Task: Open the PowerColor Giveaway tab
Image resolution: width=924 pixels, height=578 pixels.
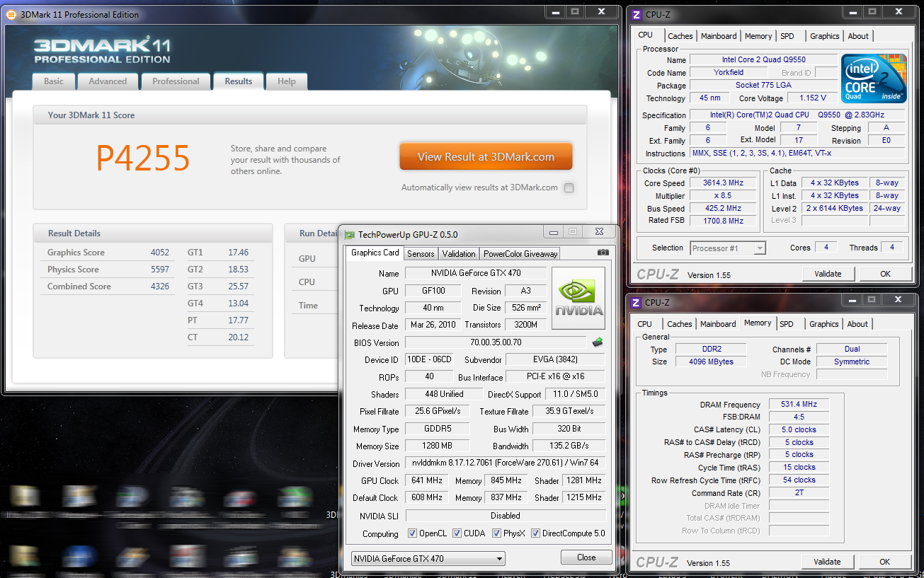Action: [x=520, y=254]
